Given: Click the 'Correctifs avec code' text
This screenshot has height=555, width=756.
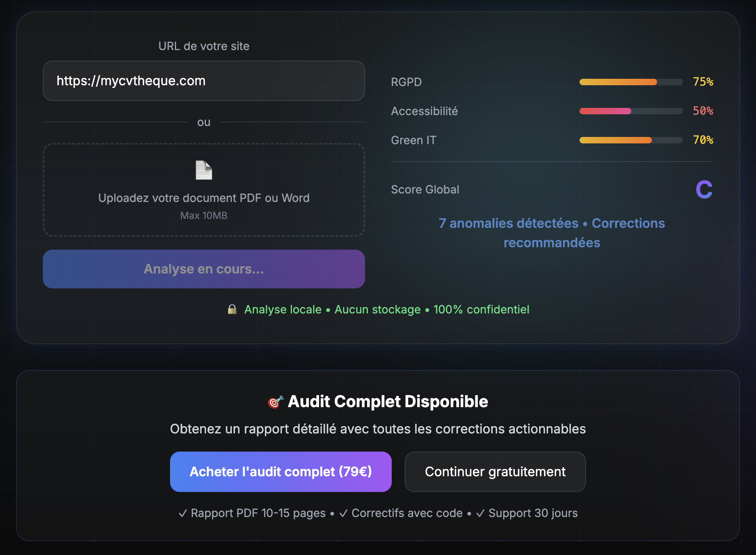Looking at the screenshot, I should tap(407, 513).
